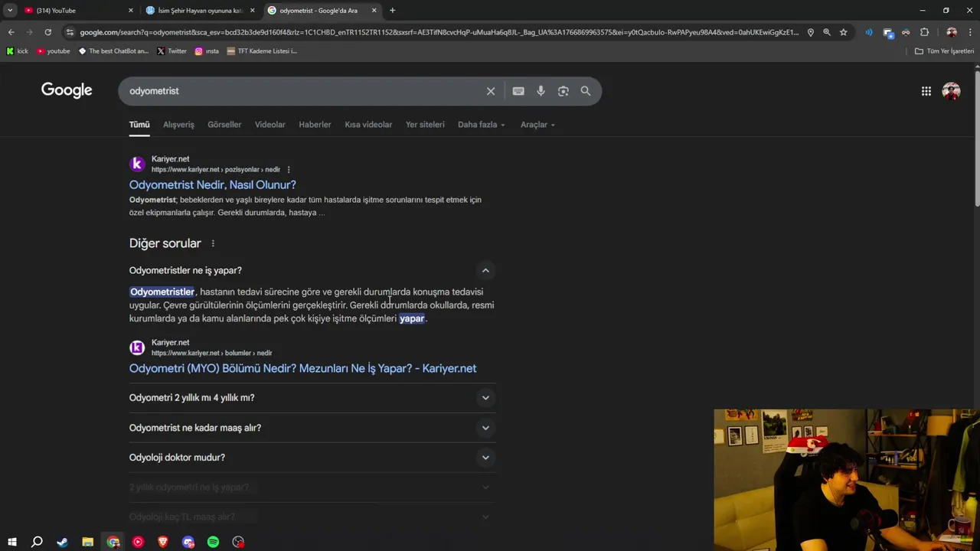Image resolution: width=980 pixels, height=551 pixels.
Task: Open the Twitter bookmark
Action: pyautogui.click(x=171, y=51)
